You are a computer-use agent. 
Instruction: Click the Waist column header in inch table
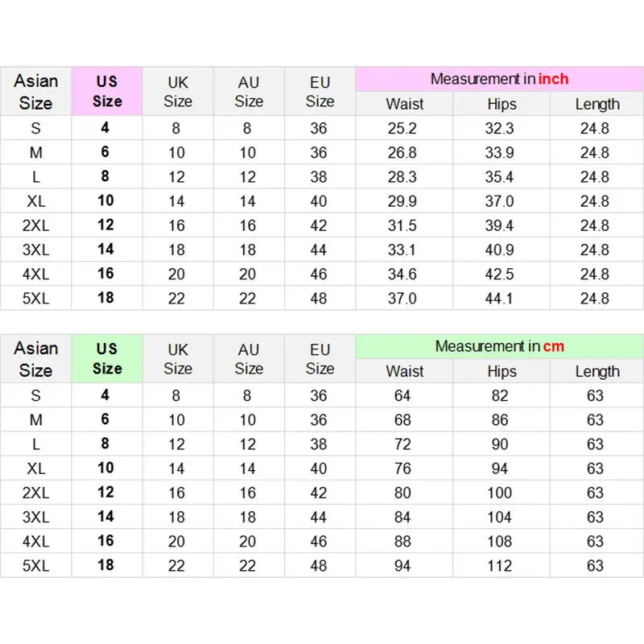(x=405, y=104)
